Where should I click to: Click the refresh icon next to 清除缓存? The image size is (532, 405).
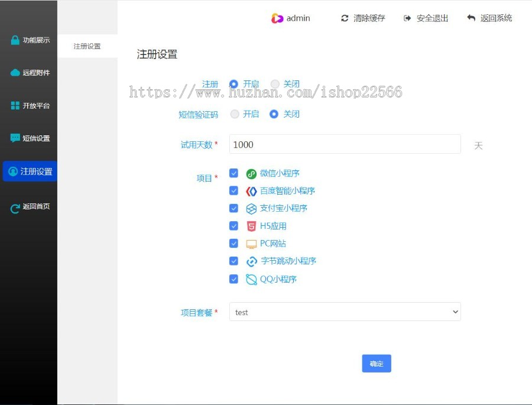[x=345, y=18]
